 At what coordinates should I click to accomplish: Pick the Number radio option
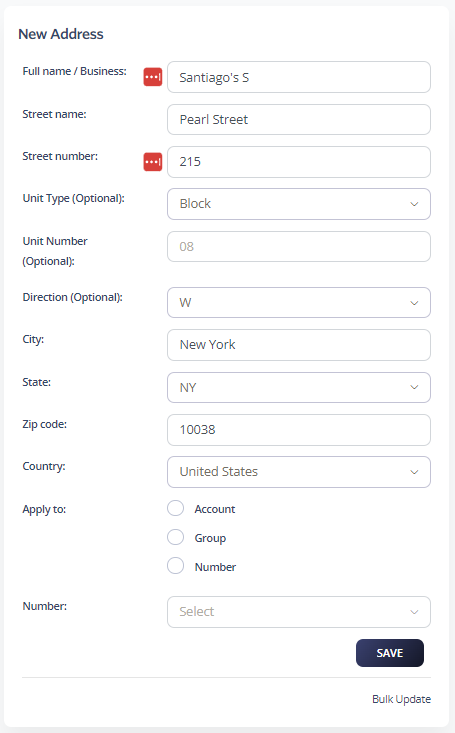tap(176, 566)
